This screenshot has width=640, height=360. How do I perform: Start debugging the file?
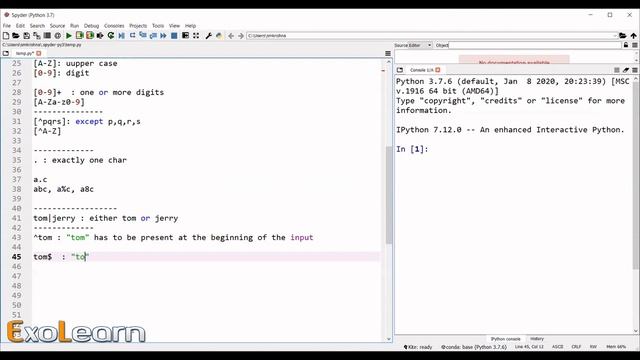pos(122,36)
